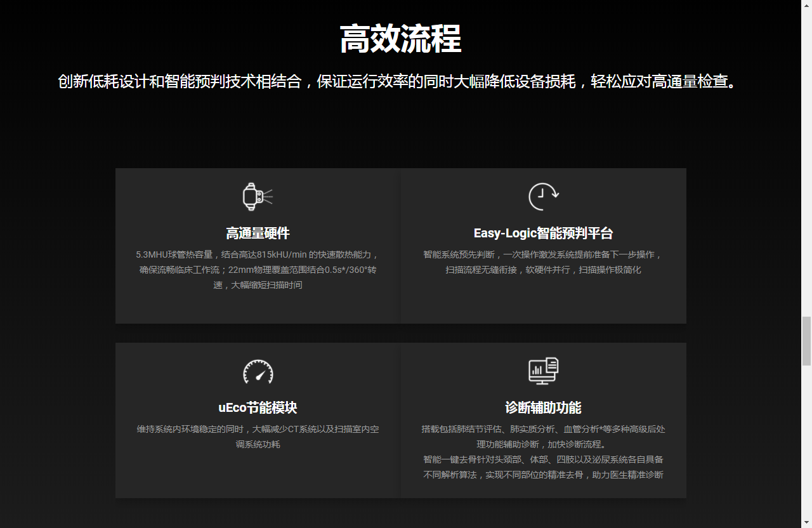Click the text line 维持系统内环境稳定的同时
This screenshot has width=812, height=528.
click(258, 429)
